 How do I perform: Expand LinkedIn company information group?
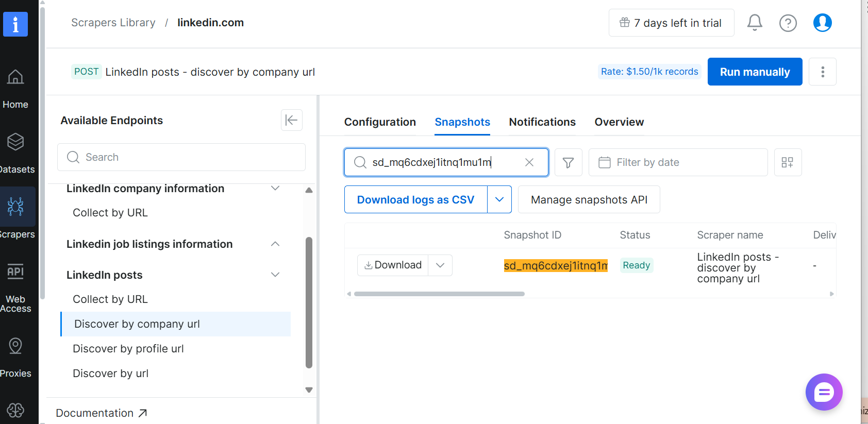click(x=275, y=188)
